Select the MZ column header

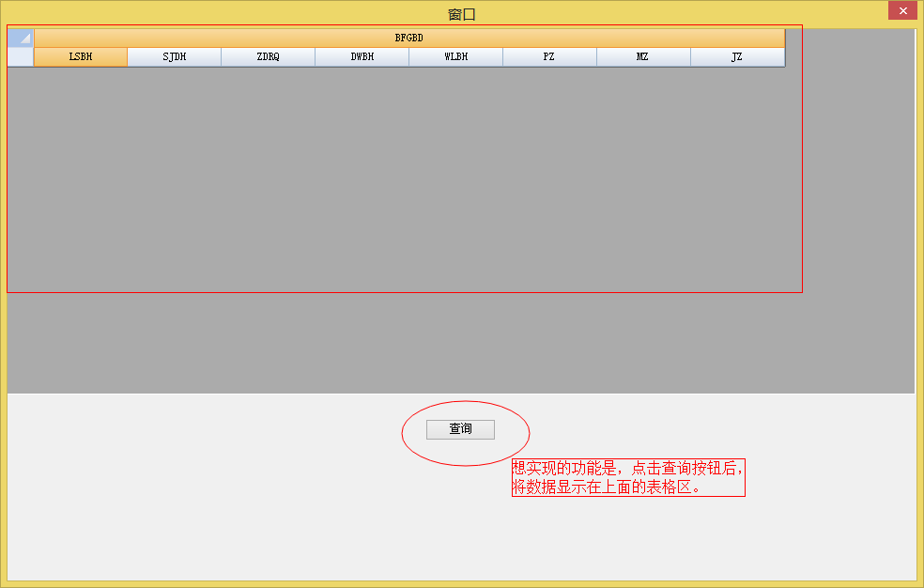643,57
